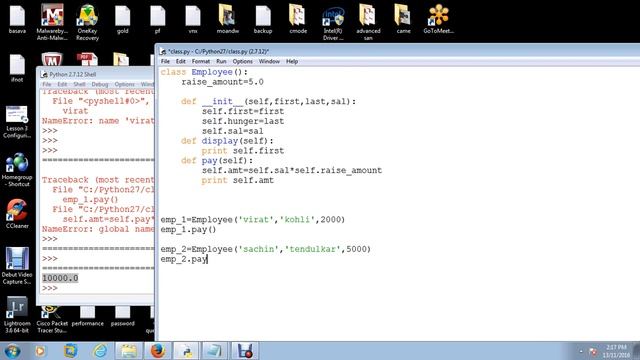Open Window menu in class.py editor
This screenshot has width=640, height=360.
click(x=269, y=61)
